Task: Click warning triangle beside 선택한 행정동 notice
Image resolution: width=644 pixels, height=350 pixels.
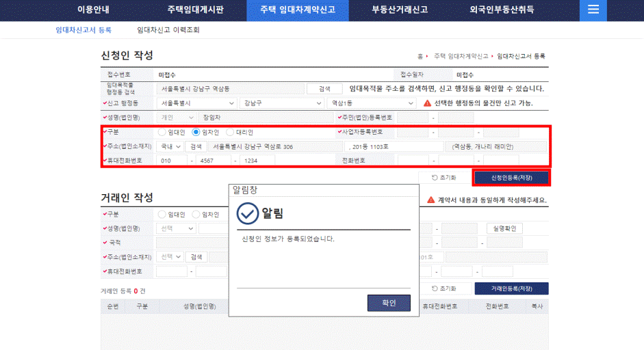Action: [427, 103]
